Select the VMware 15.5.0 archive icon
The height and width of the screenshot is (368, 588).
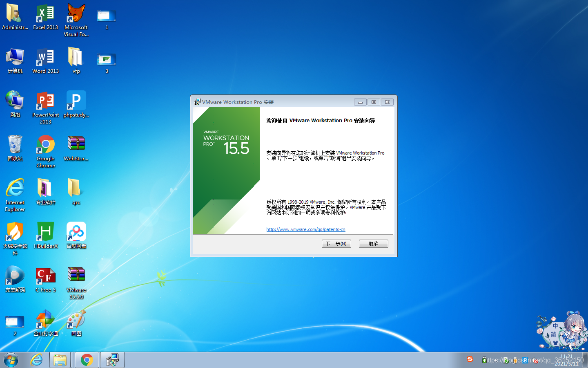click(76, 283)
